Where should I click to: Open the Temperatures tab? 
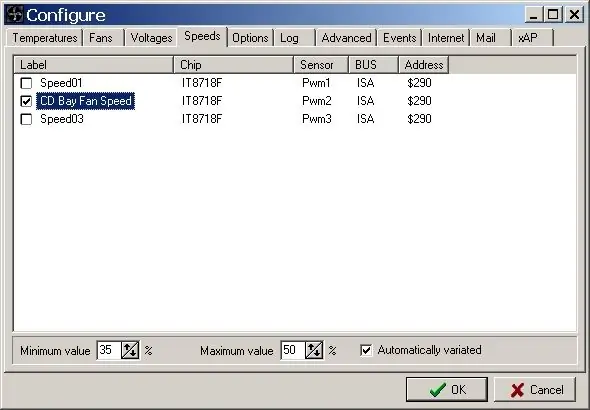(x=44, y=38)
